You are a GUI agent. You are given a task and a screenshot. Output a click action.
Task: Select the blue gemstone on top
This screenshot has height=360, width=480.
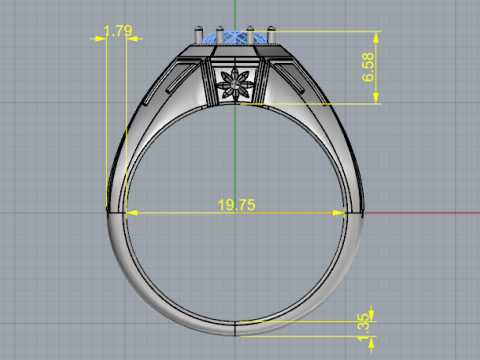coord(235,37)
